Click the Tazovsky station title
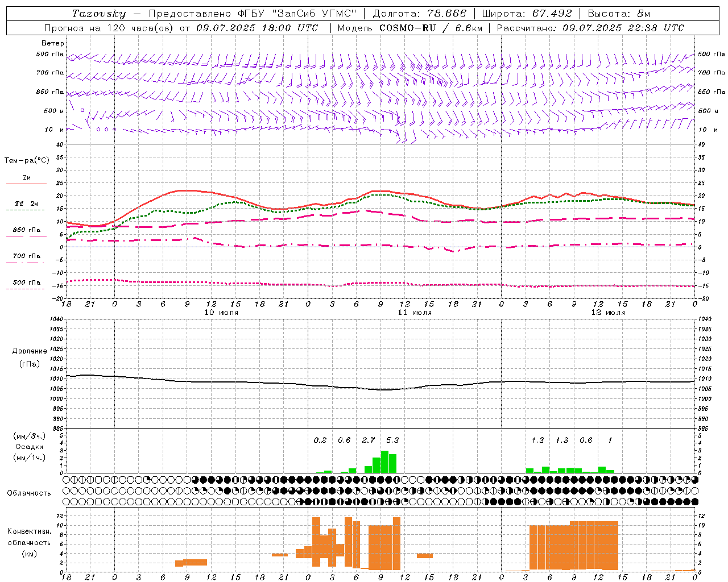This screenshot has width=728, height=582. tap(99, 14)
